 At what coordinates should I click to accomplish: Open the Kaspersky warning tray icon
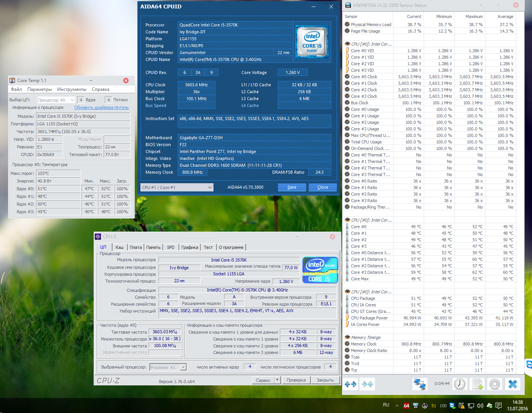tap(461, 405)
